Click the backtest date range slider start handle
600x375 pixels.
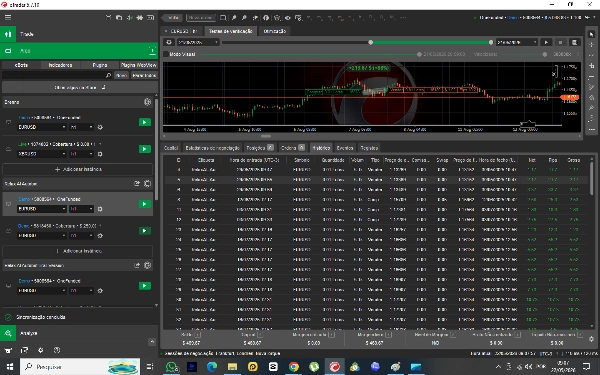click(370, 42)
